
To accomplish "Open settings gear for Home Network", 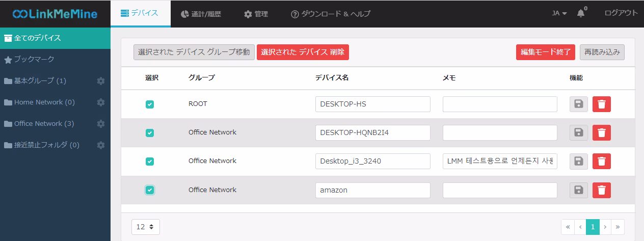I will coord(101,102).
